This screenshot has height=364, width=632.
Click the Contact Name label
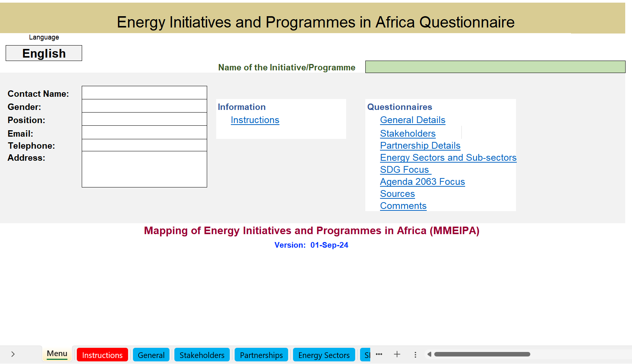[x=38, y=94]
